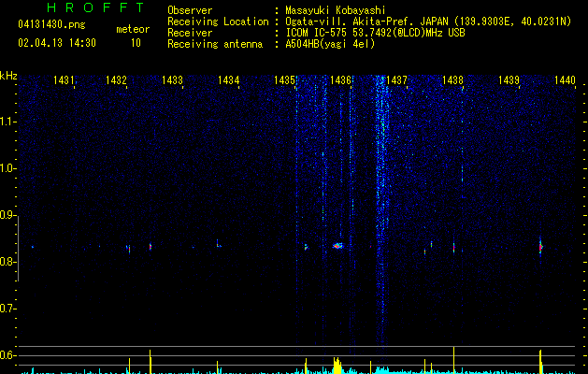The height and width of the screenshot is (374, 588).
Task: Click the meteor echo just before 1440
Action: click(540, 247)
